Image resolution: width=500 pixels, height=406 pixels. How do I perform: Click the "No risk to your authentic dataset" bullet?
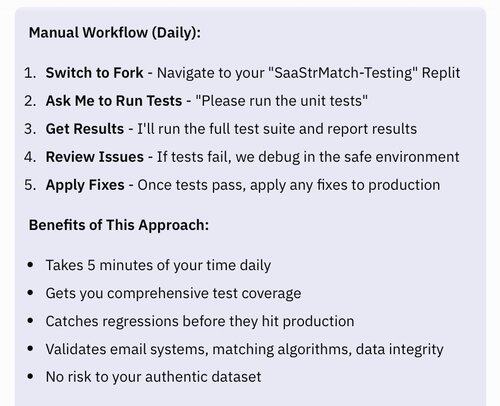click(153, 377)
